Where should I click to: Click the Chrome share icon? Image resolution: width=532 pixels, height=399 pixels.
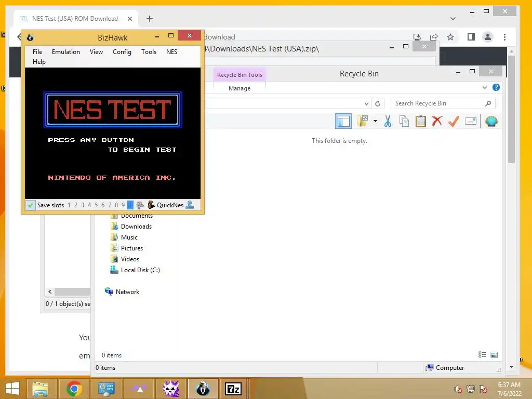click(434, 37)
